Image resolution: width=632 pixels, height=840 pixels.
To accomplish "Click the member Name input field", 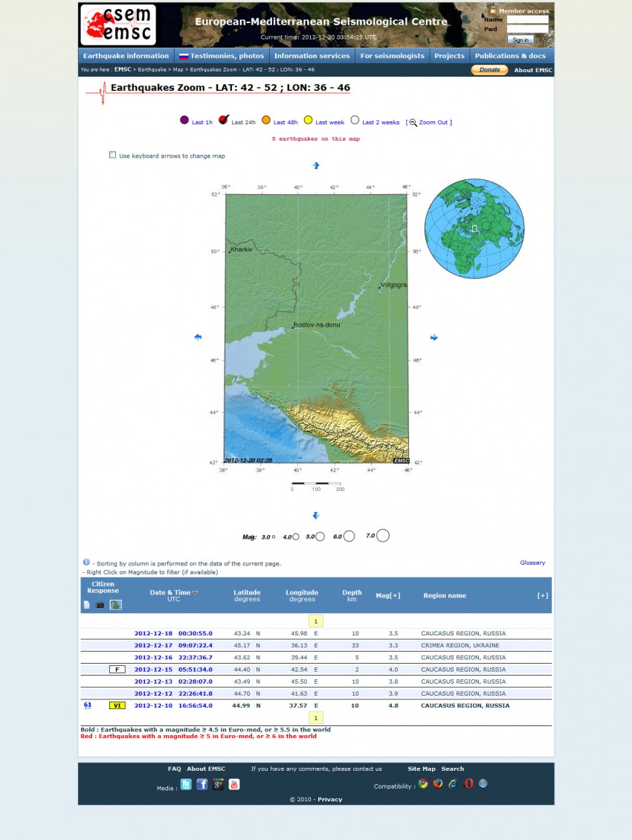I will (x=527, y=20).
